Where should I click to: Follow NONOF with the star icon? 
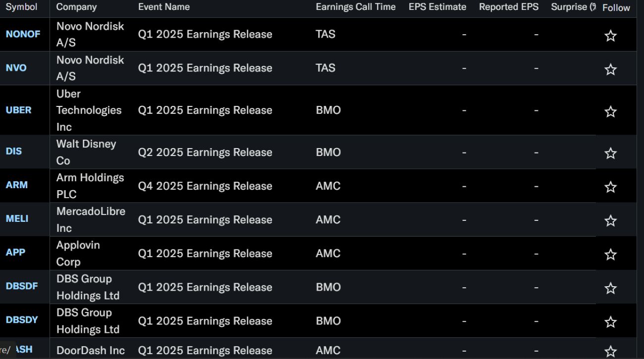[610, 36]
